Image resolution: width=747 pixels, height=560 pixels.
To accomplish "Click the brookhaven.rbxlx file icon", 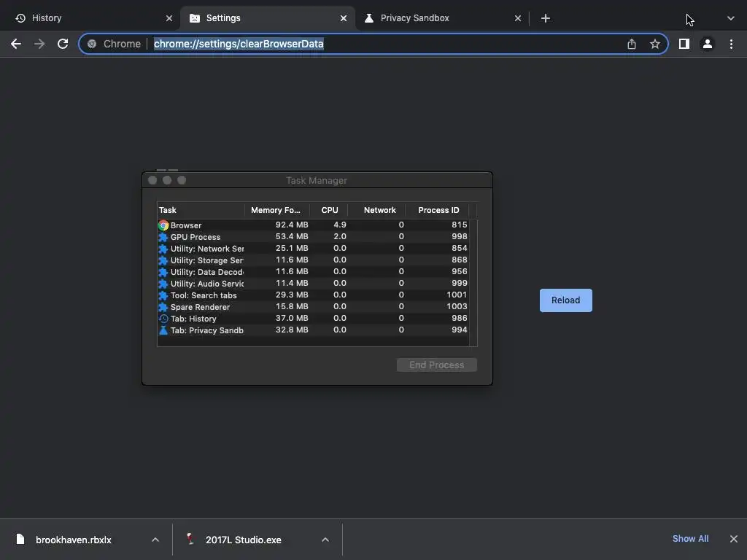I will click(20, 539).
